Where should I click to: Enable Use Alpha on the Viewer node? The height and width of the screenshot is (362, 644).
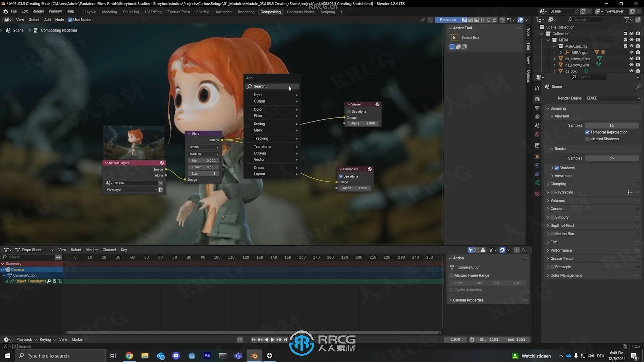(349, 112)
